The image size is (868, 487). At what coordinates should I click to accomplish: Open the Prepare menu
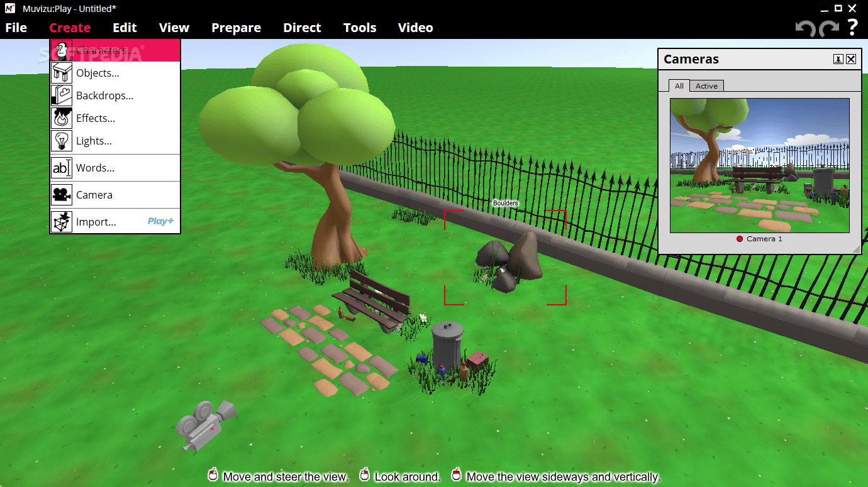[x=236, y=28]
